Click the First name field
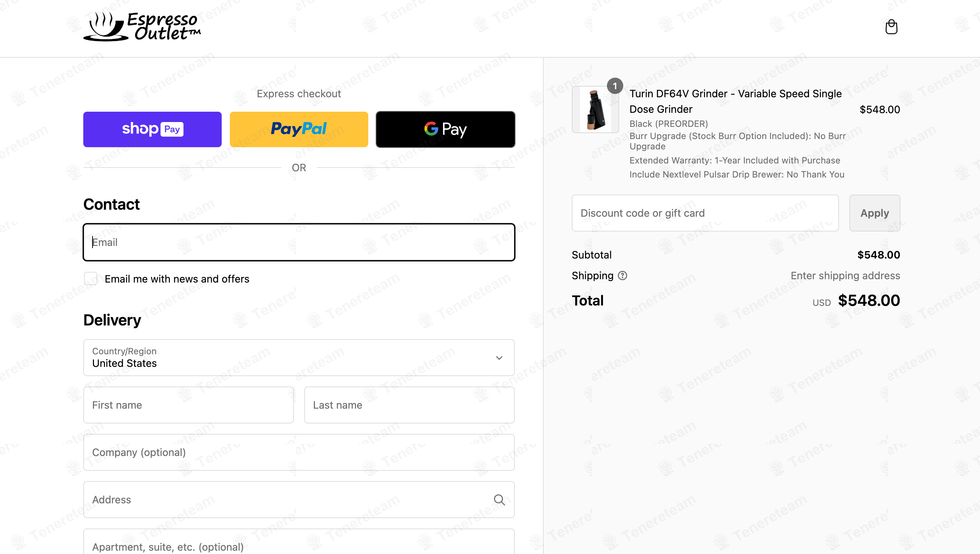Screen dimensions: 980x554 coord(188,405)
